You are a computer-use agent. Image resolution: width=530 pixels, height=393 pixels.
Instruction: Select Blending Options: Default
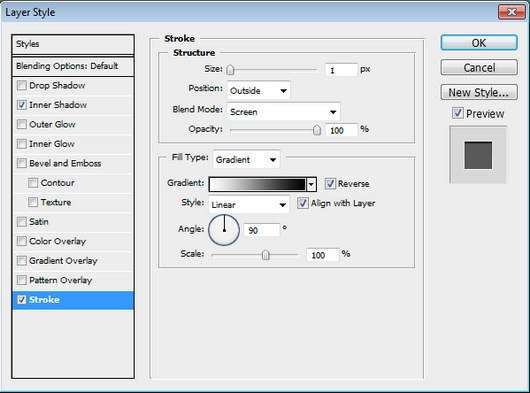(x=73, y=66)
